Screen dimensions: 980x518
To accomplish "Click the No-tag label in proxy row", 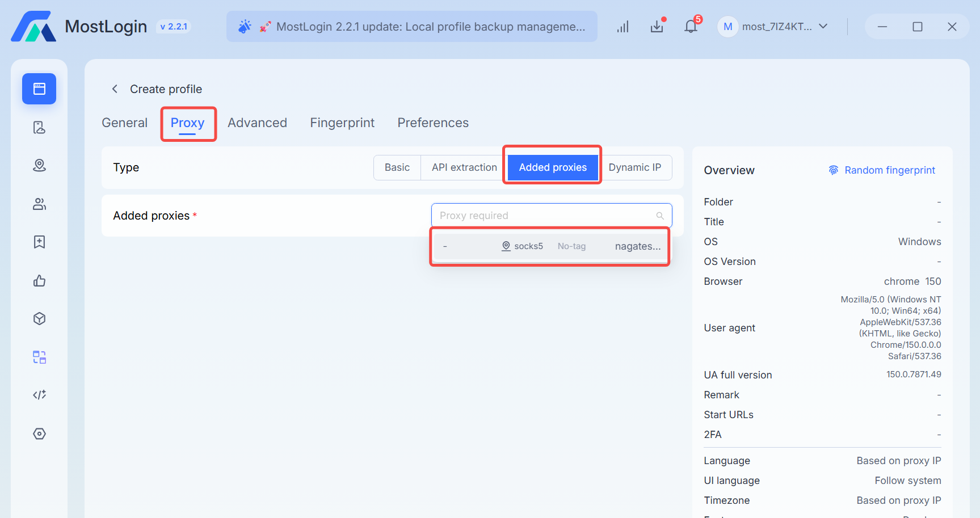I will (571, 246).
